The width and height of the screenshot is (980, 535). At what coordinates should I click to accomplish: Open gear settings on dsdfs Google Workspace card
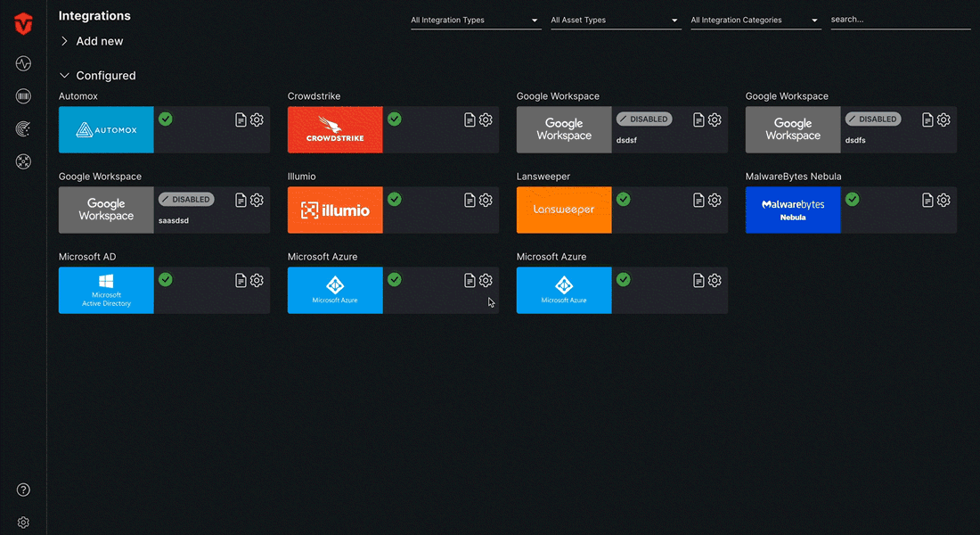tap(943, 119)
